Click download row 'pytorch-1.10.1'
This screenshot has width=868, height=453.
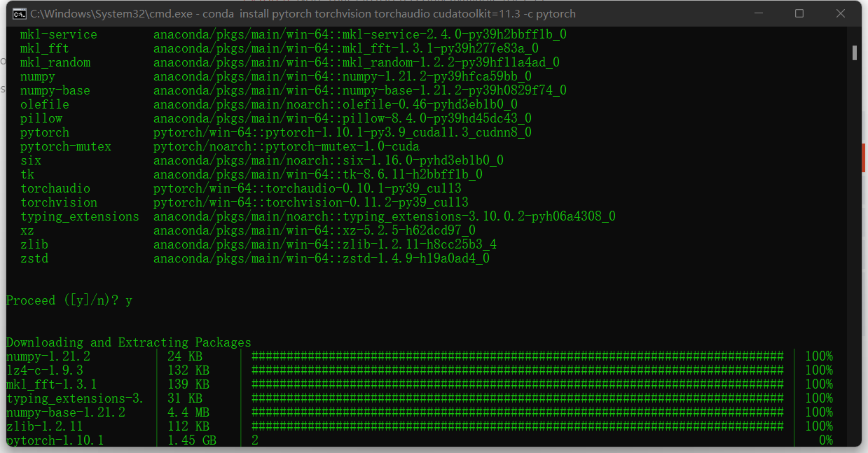(x=420, y=440)
